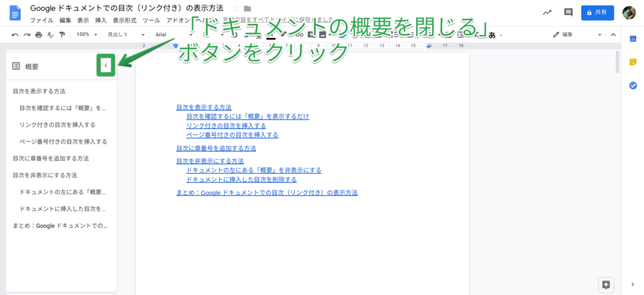Viewport: 644px width, 295px height.
Task: Click the Explore button at bottom right
Action: [x=606, y=284]
